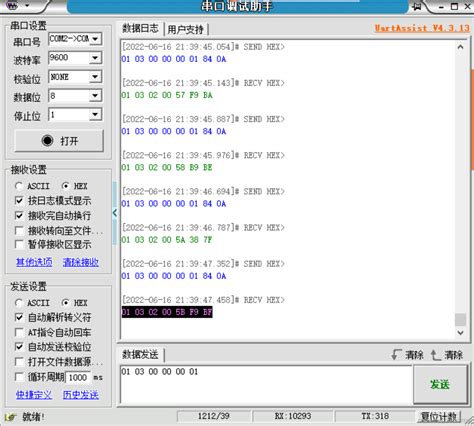Screen dimensions: 474x426
Task: Select the 数据日志 tab
Action: pos(140,28)
